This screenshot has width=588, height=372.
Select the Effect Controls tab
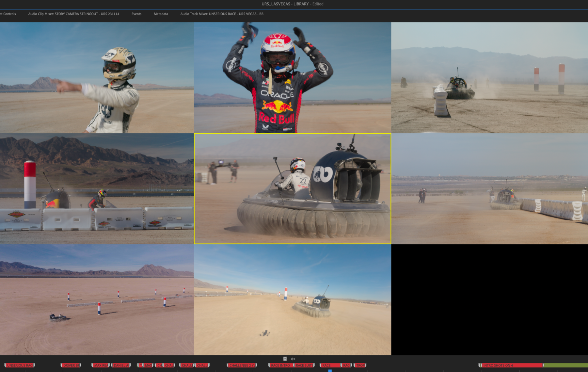click(8, 14)
